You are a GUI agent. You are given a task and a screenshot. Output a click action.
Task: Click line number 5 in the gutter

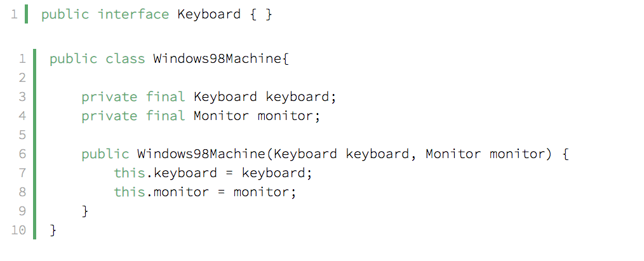tap(22, 135)
